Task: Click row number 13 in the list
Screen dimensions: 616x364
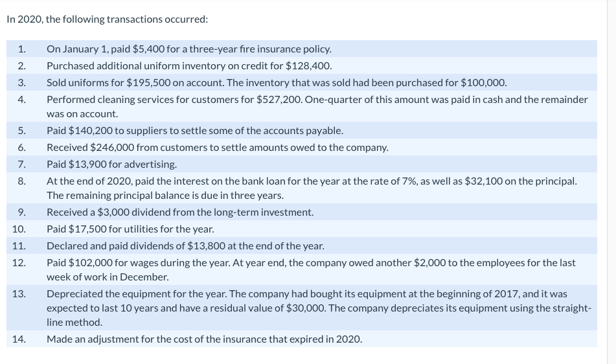Action: 19,293
